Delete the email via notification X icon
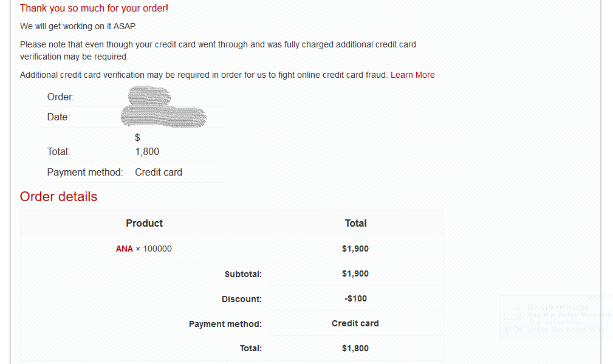 [518, 329]
